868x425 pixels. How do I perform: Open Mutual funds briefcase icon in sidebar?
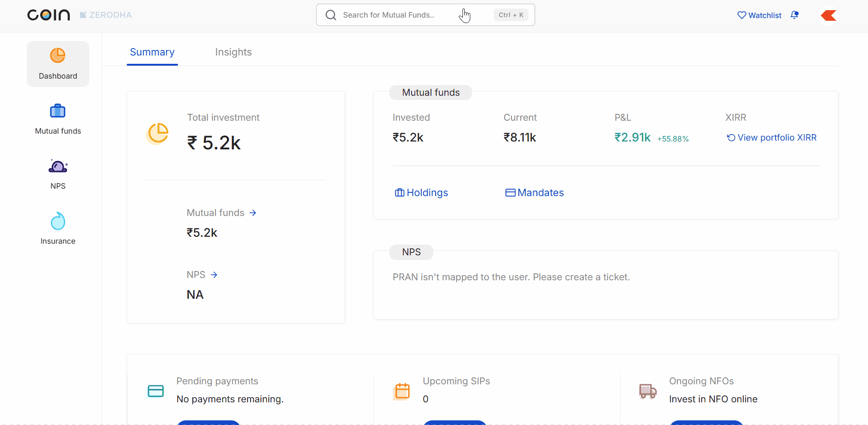click(x=58, y=111)
